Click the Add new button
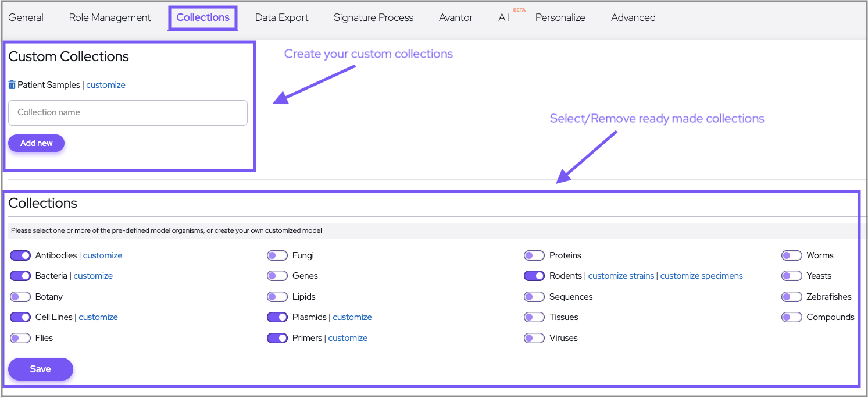Viewport: 868px width, 398px height. pos(36,143)
